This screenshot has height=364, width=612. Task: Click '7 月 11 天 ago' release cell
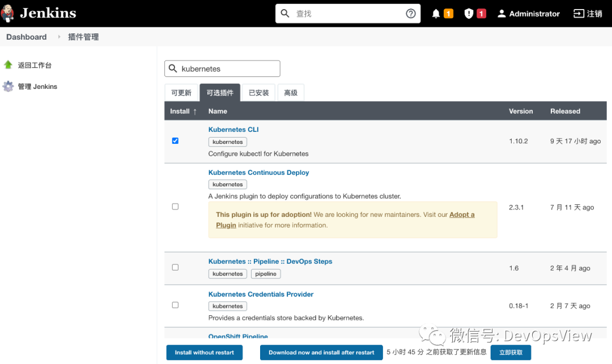point(572,207)
